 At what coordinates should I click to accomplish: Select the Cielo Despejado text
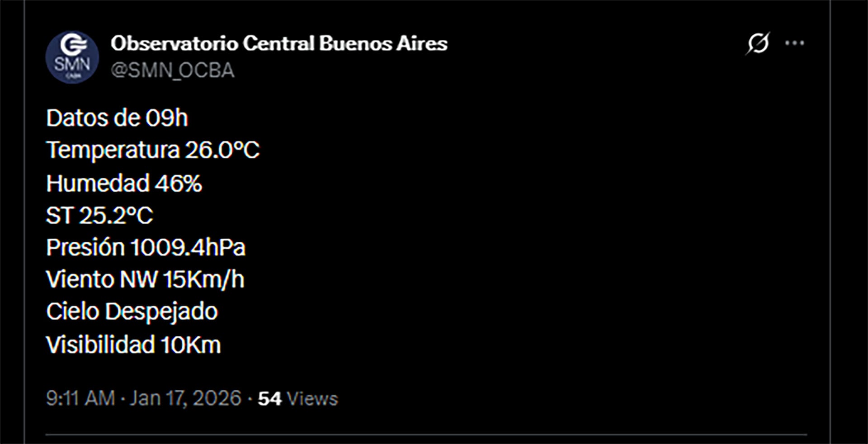[132, 311]
